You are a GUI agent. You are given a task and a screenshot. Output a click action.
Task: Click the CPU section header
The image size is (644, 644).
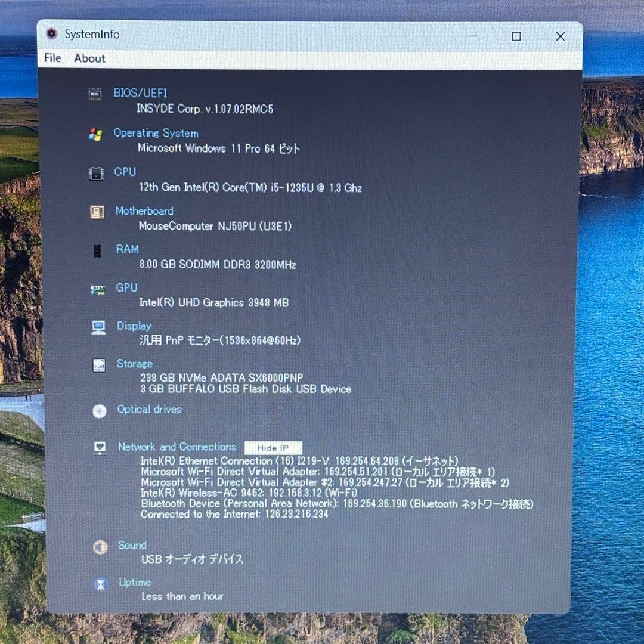125,172
